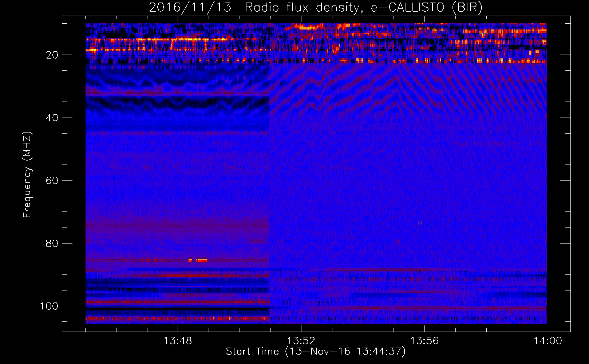Click the '13:56' time tick label
The width and height of the screenshot is (589, 364).
click(424, 341)
